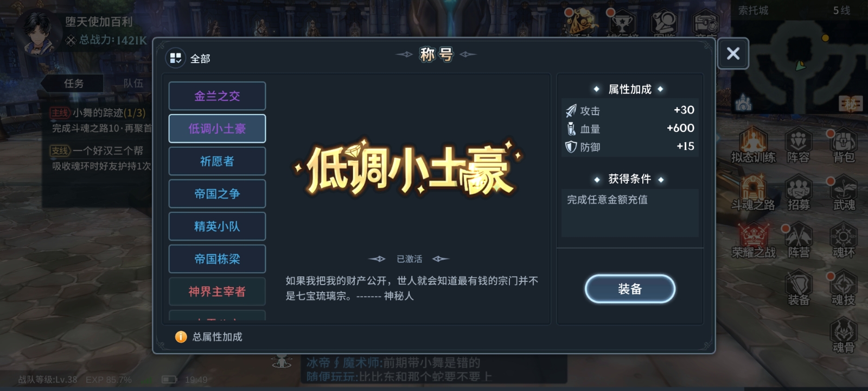Open the 全部 category filter
This screenshot has width=868, height=391.
pyautogui.click(x=188, y=58)
